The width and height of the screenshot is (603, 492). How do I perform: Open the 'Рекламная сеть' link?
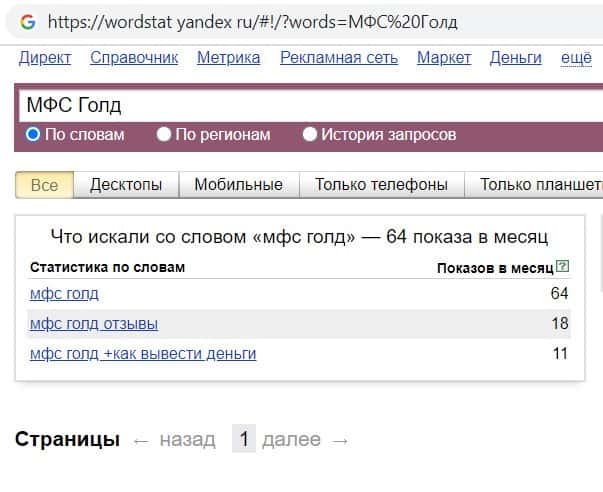(x=339, y=58)
